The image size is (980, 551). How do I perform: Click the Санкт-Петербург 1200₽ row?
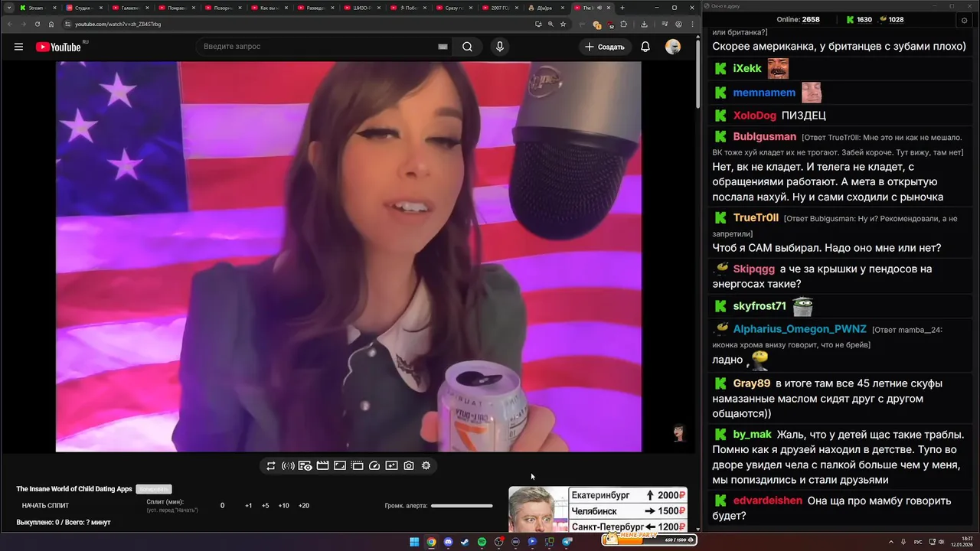[628, 527]
